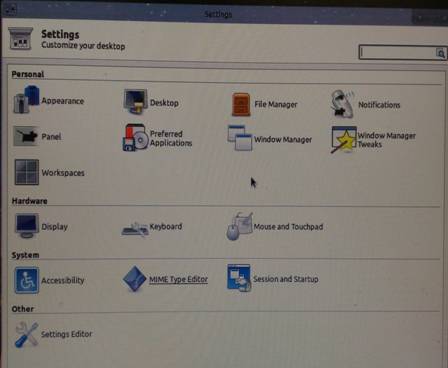Open the Keyboard settings icon
This screenshot has height=368, width=448.
(135, 229)
